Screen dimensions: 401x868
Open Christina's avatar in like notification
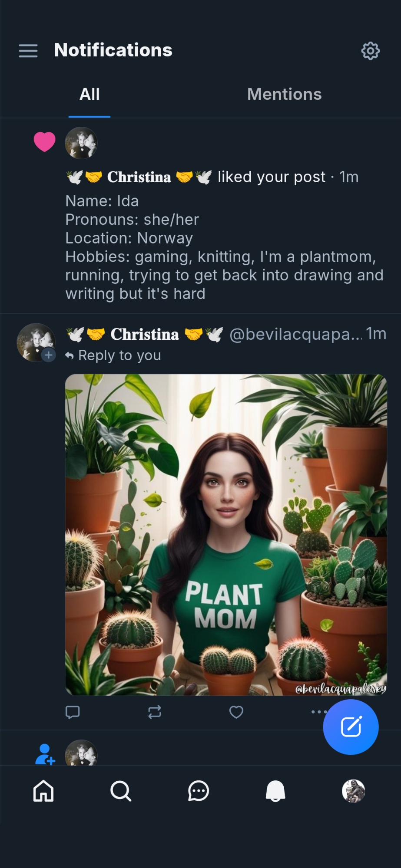[x=81, y=143]
